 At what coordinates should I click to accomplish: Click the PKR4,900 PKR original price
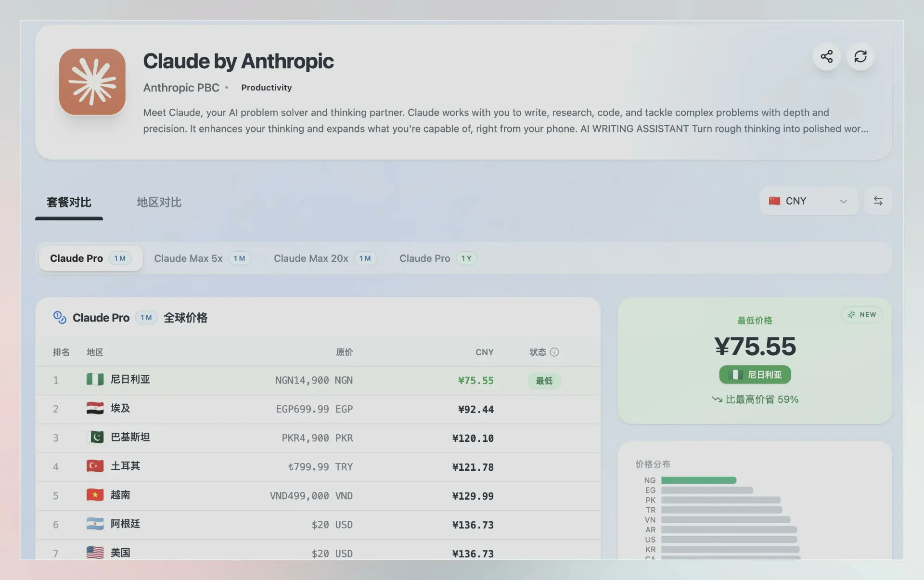[x=317, y=438]
